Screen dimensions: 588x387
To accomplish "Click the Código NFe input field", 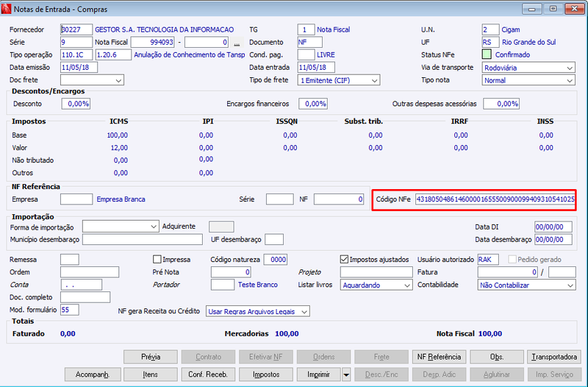I will [x=495, y=199].
